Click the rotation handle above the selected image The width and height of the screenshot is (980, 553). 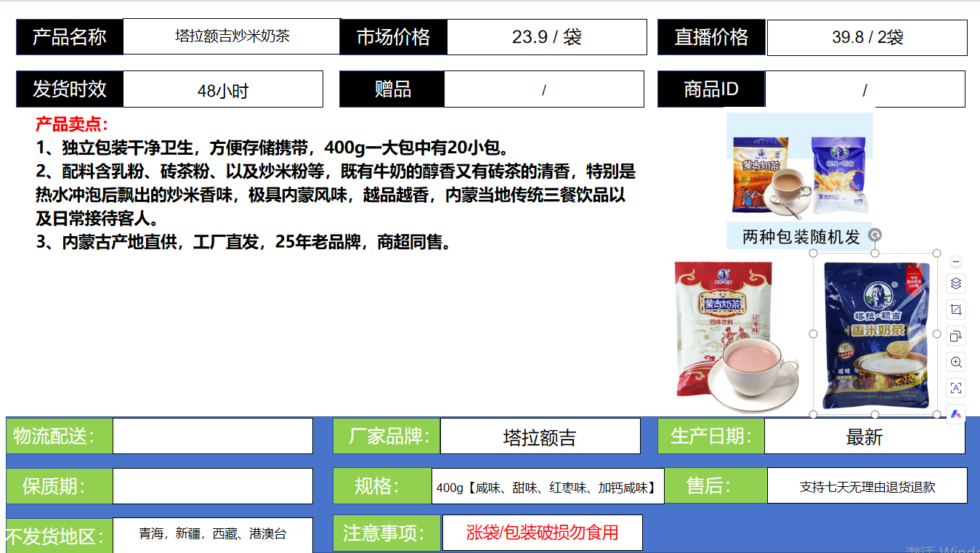(x=875, y=235)
